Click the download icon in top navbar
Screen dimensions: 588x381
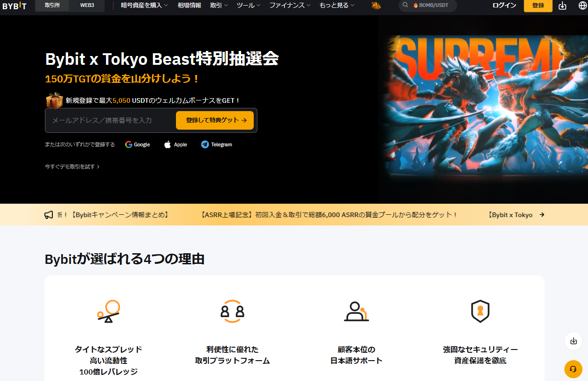pos(563,6)
